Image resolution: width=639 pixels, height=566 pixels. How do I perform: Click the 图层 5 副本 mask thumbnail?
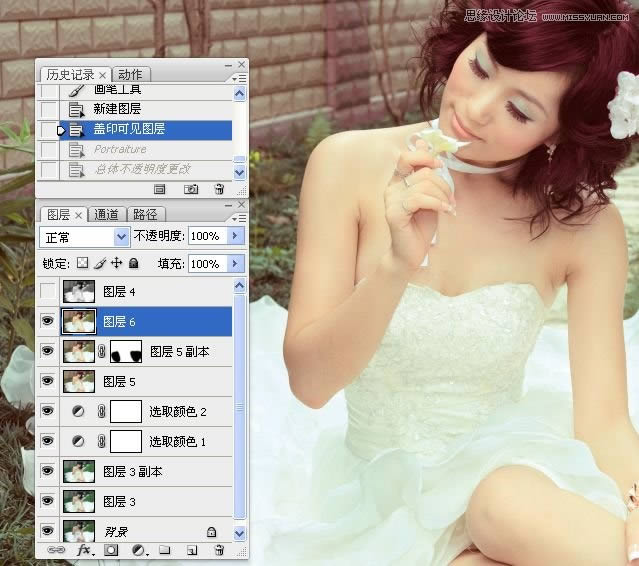coord(126,351)
